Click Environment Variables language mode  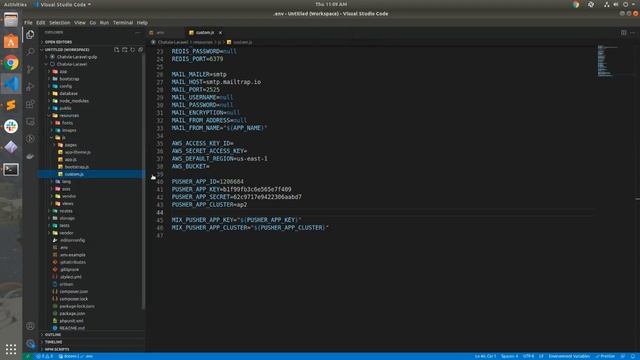pos(569,356)
